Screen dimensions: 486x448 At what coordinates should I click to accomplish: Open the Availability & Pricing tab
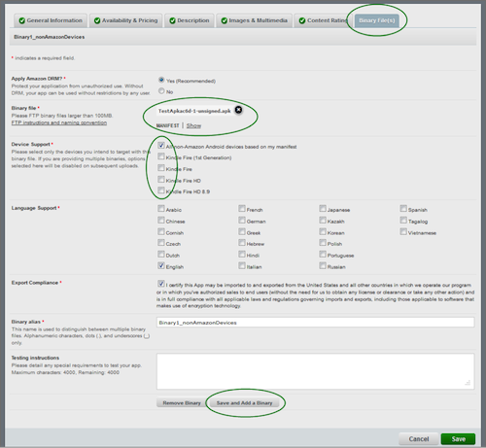coord(125,20)
